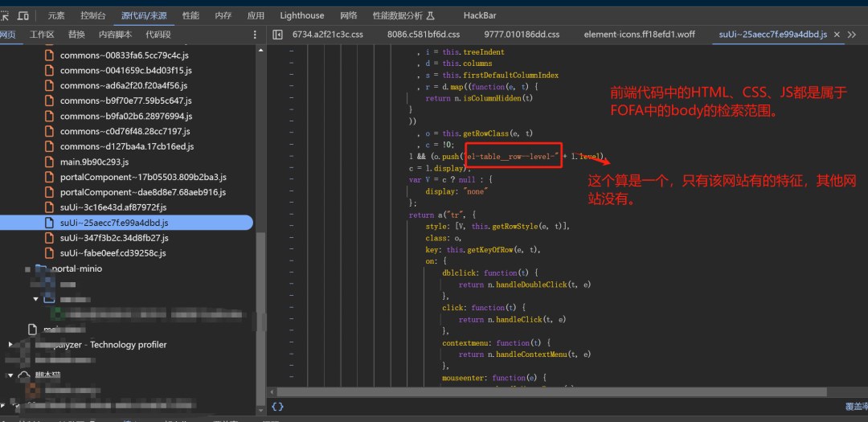Open the 性能数据分析 panel tab
868x422 pixels.
point(403,16)
